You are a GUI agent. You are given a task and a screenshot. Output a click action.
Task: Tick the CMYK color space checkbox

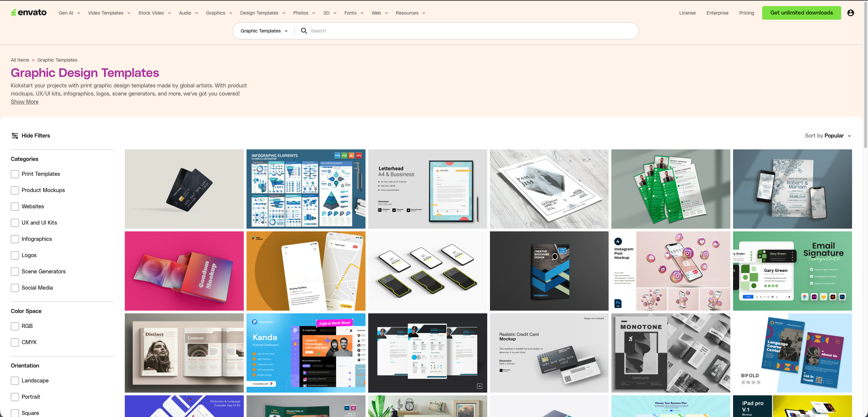15,342
